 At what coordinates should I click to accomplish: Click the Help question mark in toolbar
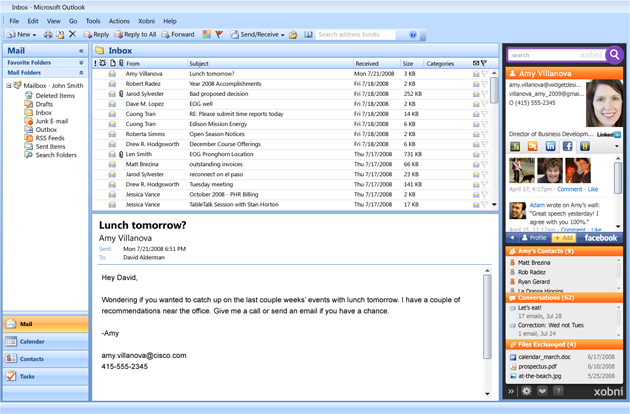coord(413,35)
